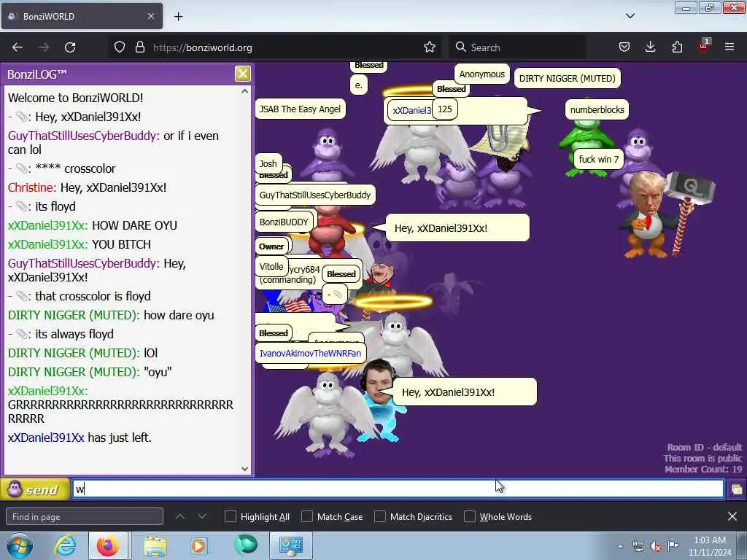Image resolution: width=747 pixels, height=560 pixels.
Task: Click the purple send button
Action: pos(35,489)
